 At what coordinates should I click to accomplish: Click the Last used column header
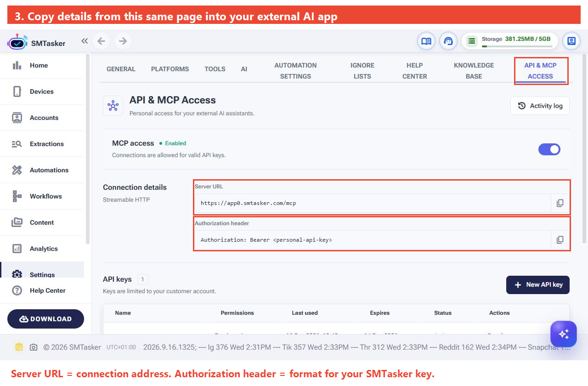305,313
